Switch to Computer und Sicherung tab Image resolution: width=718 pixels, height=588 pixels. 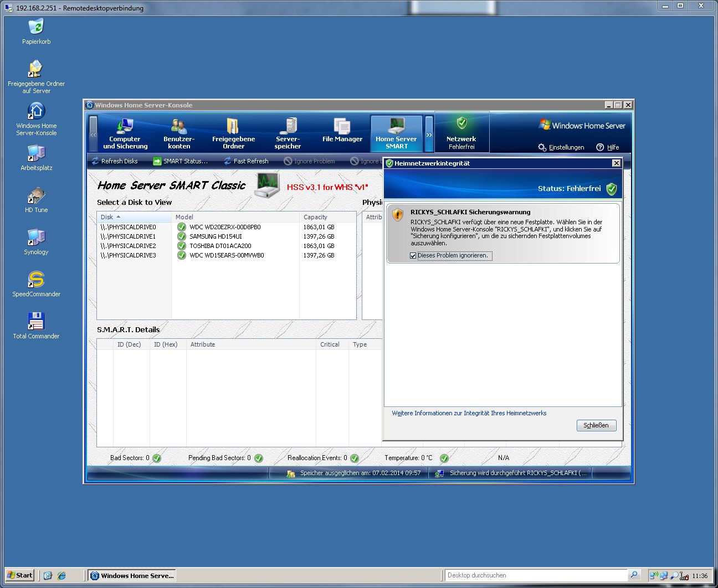[125, 133]
